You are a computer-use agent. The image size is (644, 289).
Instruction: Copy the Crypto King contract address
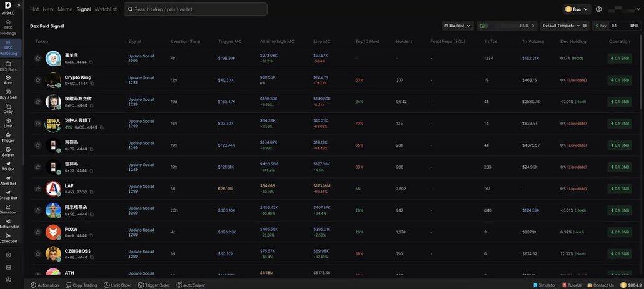click(92, 84)
